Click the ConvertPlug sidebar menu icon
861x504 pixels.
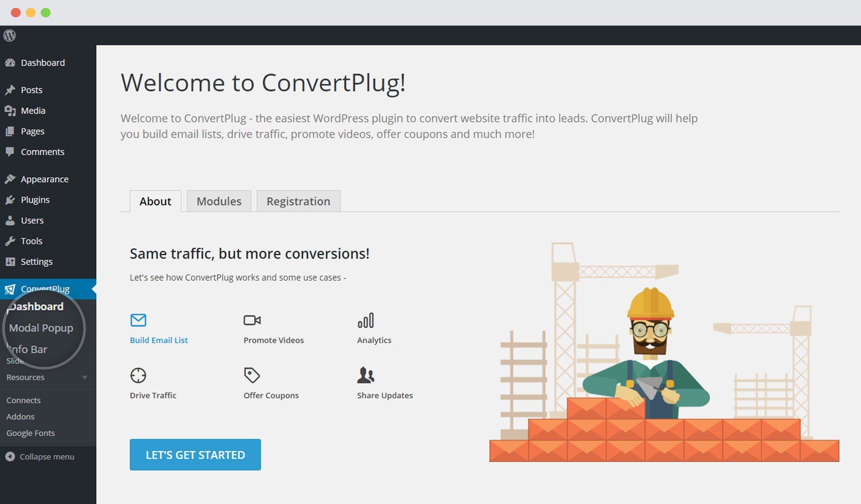tap(10, 289)
